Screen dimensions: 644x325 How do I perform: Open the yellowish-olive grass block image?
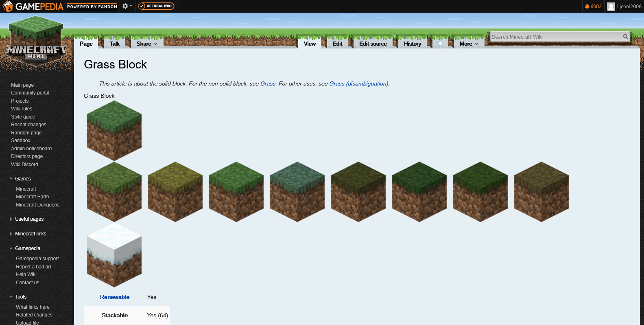click(x=175, y=191)
